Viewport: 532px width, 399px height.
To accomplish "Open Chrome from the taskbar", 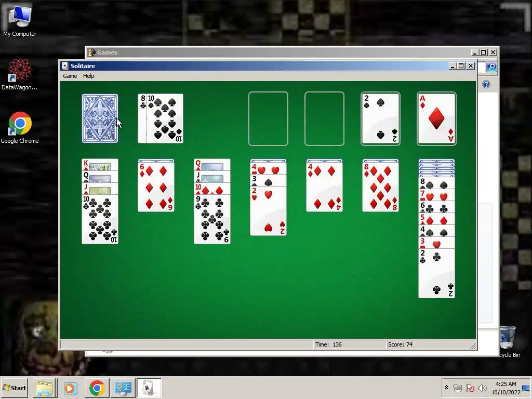I will pos(97,388).
